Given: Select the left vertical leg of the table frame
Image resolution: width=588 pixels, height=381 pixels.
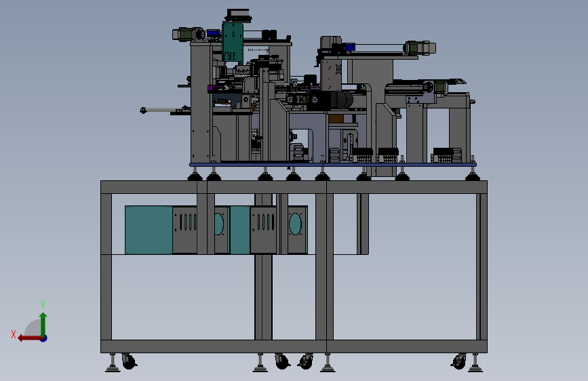Looking at the screenshot, I should [106, 266].
